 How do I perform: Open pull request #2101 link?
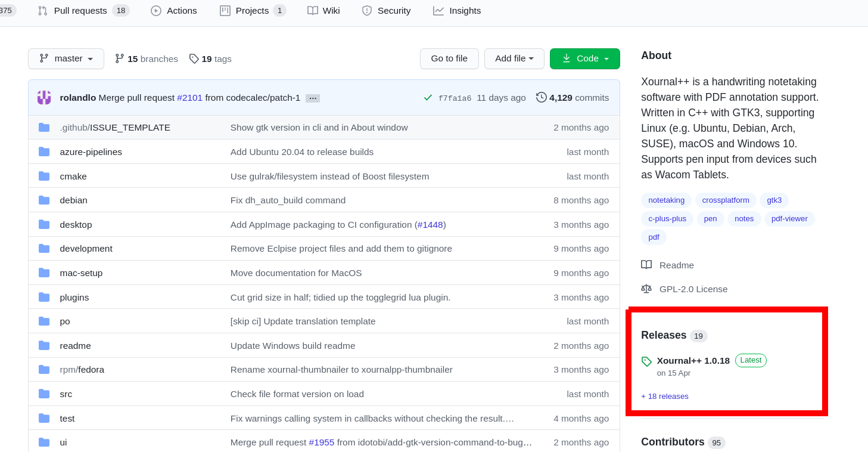tap(189, 97)
